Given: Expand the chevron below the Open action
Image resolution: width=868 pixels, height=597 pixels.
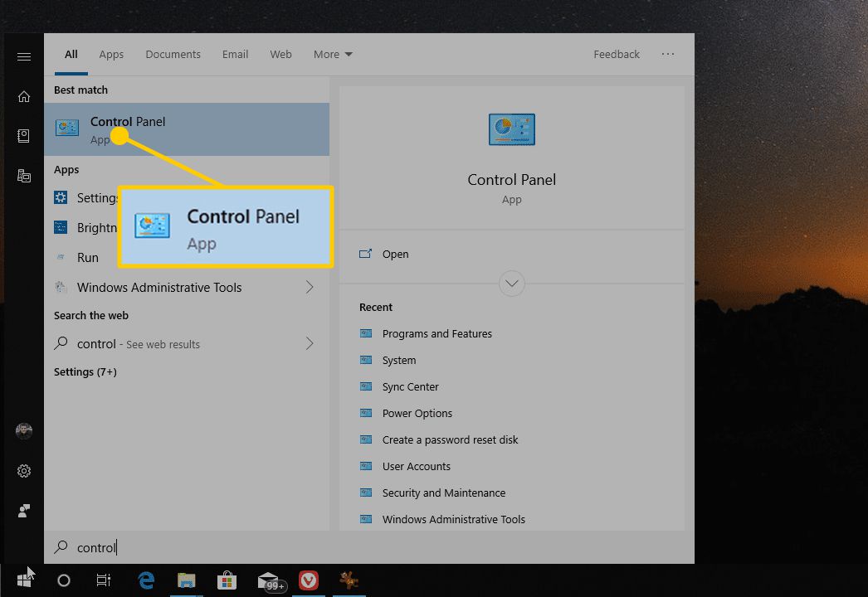Looking at the screenshot, I should [x=512, y=284].
